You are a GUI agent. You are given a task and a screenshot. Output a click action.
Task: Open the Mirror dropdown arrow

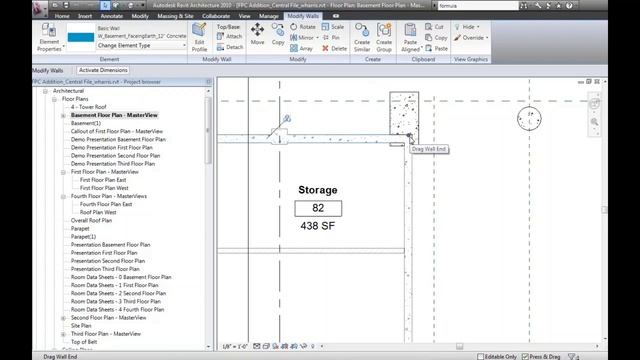pyautogui.click(x=317, y=38)
